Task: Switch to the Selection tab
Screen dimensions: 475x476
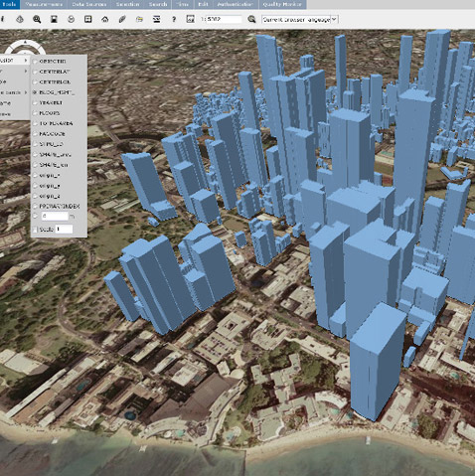Action: (127, 4)
